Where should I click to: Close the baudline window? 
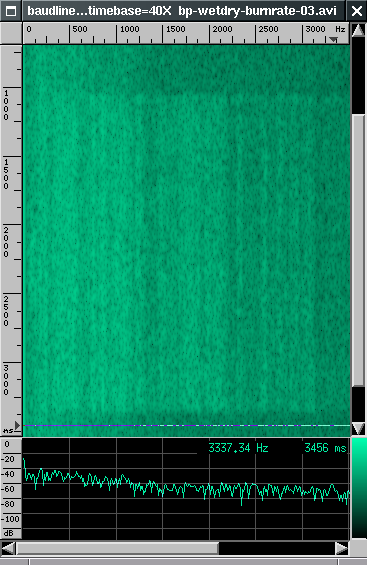point(357,11)
